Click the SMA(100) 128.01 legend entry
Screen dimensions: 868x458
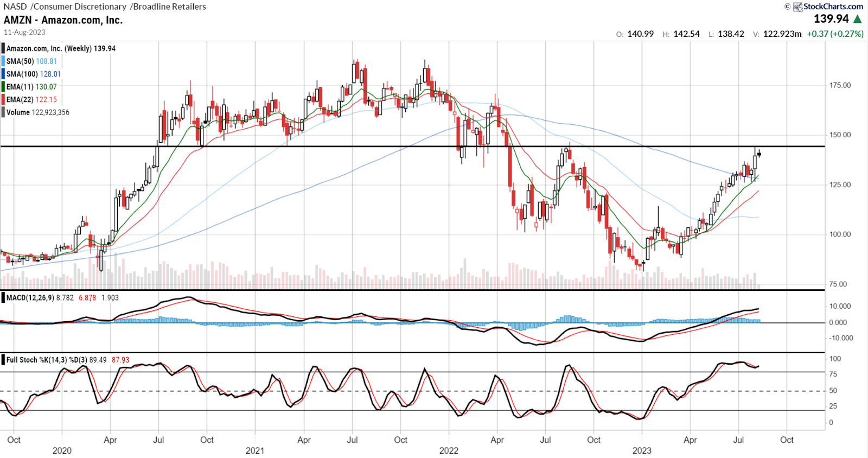(34, 74)
